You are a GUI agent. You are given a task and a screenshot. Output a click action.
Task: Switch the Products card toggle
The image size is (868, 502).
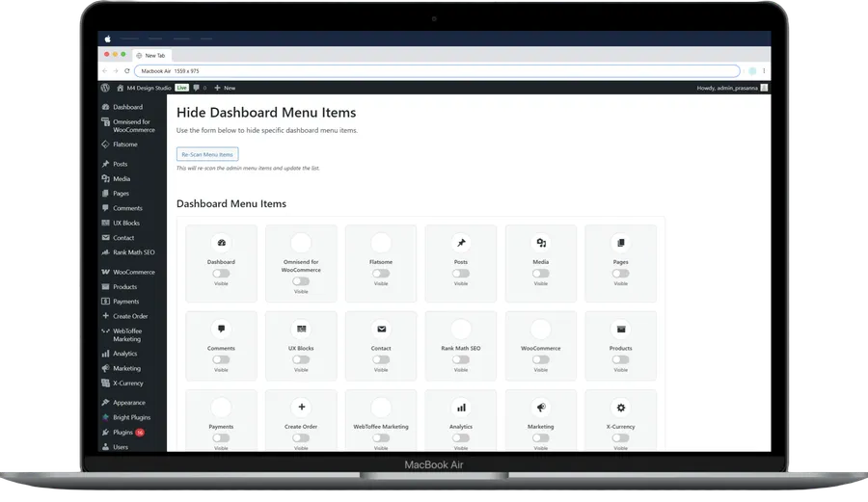[620, 359]
